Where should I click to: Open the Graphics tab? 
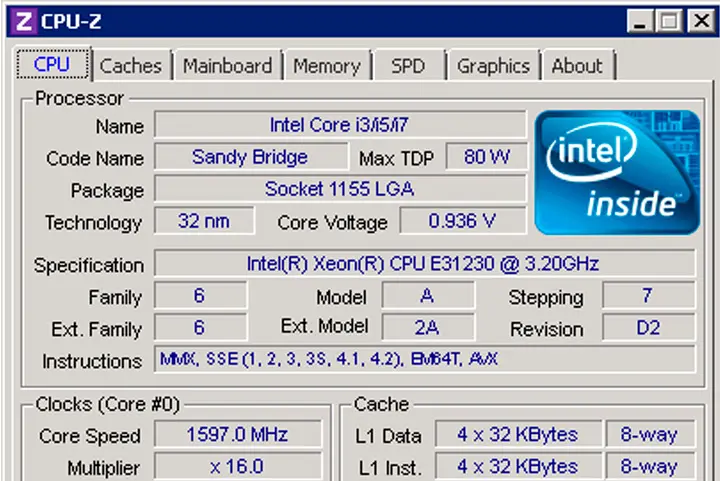pyautogui.click(x=494, y=66)
